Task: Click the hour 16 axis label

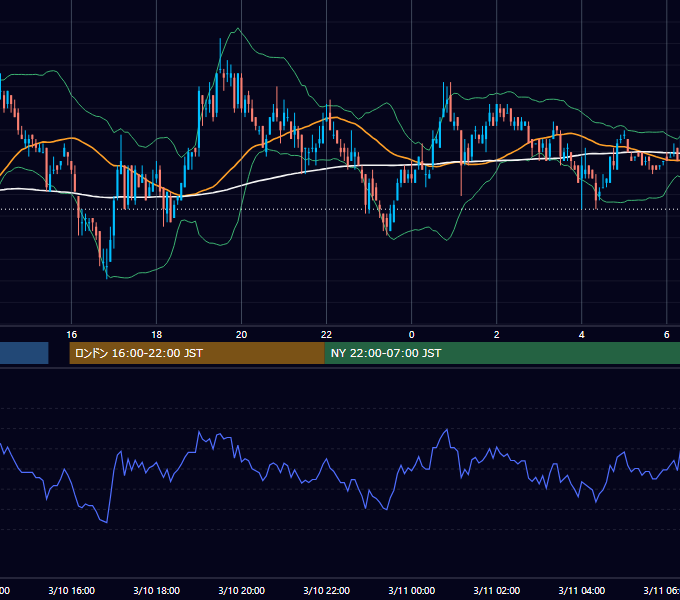Action: [72, 335]
